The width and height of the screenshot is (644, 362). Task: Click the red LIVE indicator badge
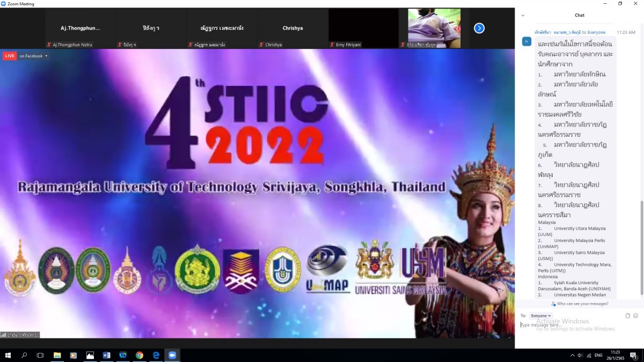[10, 56]
